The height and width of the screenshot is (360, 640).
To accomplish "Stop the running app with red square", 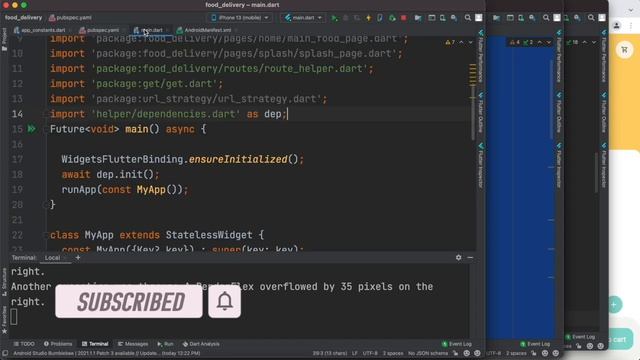I will pos(404,18).
